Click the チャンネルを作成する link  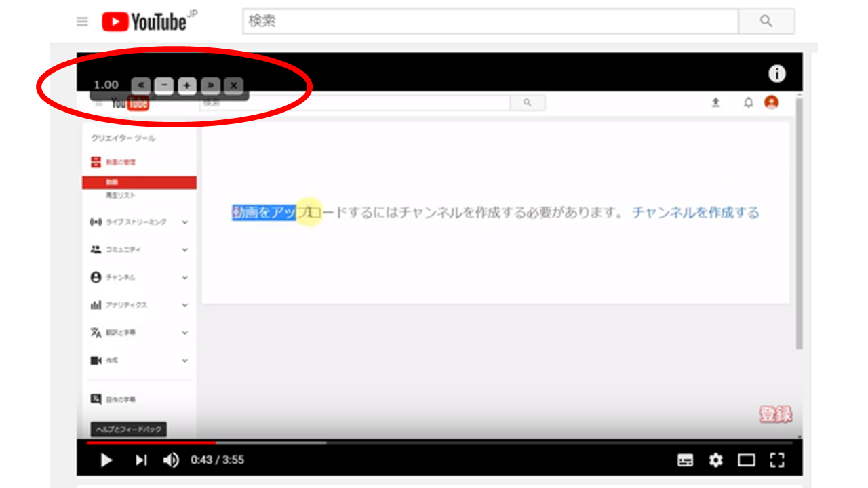point(696,213)
